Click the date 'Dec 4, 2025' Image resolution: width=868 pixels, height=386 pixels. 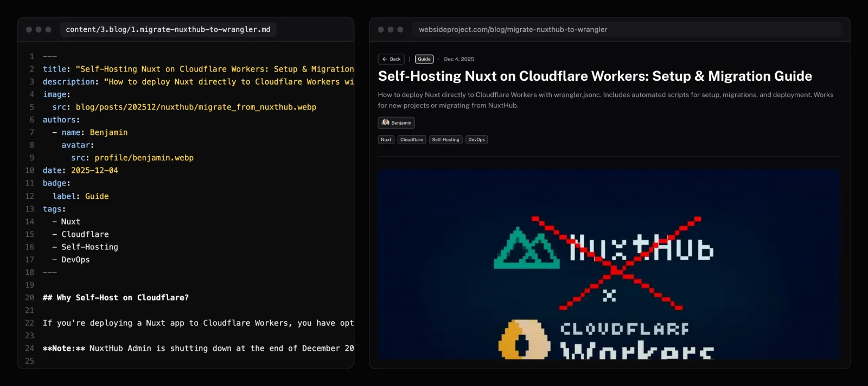click(459, 59)
